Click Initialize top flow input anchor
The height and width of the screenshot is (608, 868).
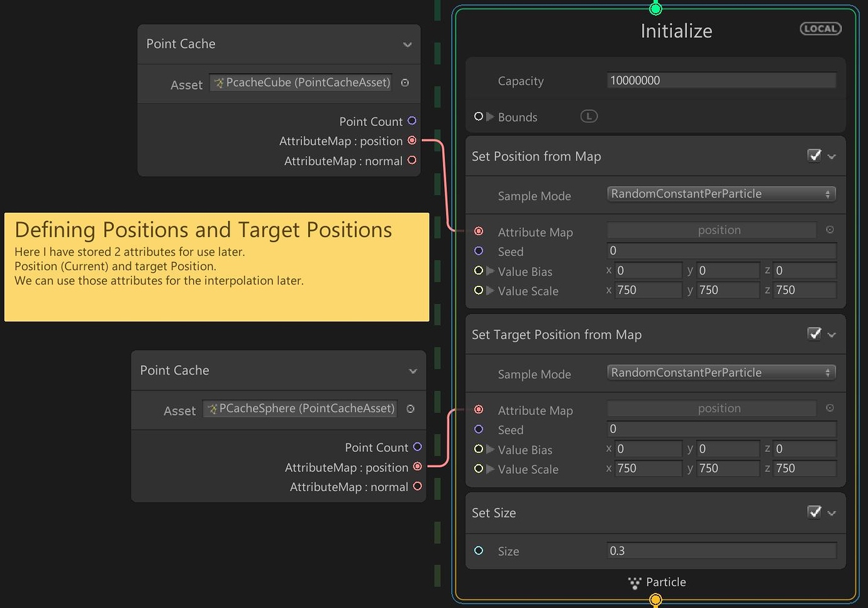(x=655, y=9)
